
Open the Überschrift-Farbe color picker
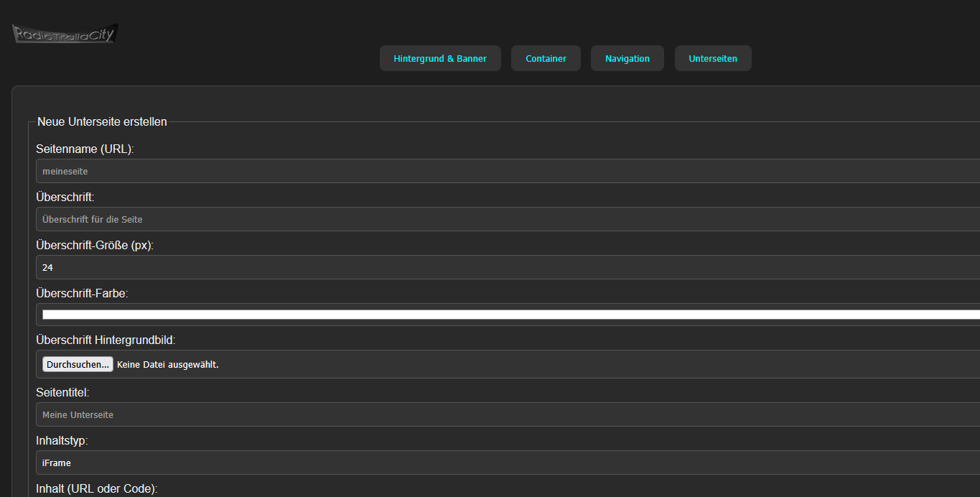point(503,315)
